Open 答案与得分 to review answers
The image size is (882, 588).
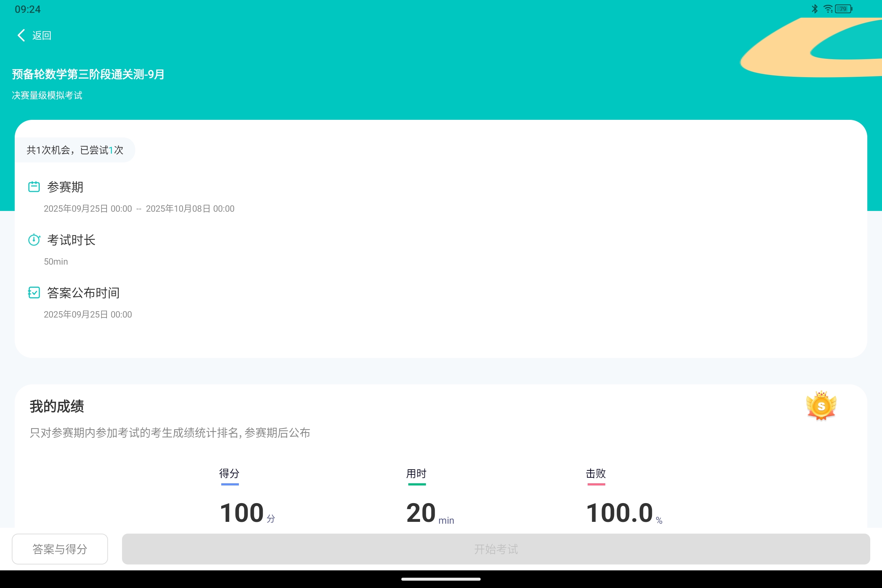(60, 549)
